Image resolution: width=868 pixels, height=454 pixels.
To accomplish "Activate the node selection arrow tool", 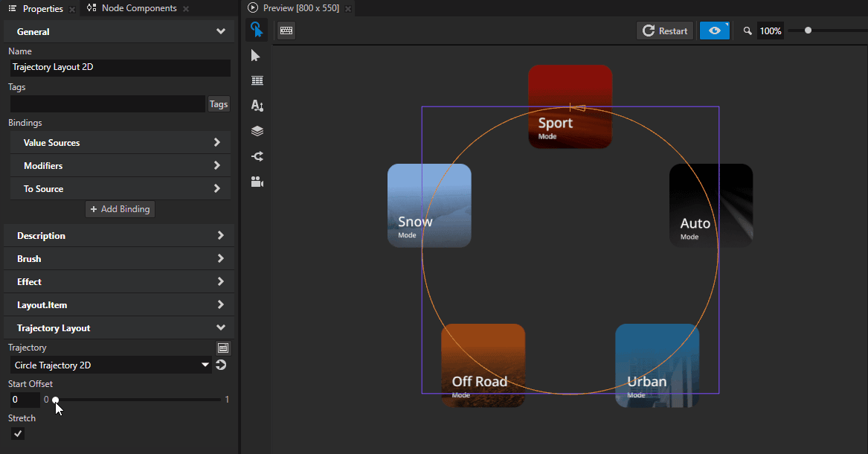I will [257, 55].
